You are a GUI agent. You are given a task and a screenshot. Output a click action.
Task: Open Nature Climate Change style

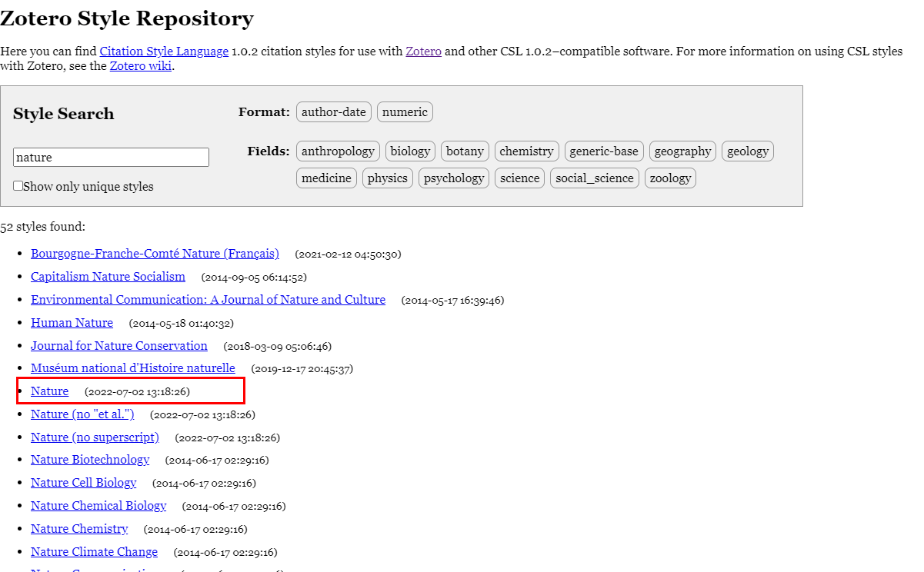point(94,552)
